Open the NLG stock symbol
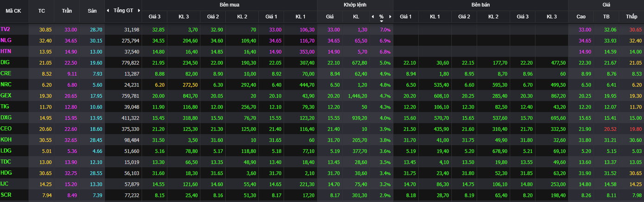This screenshot has height=202, width=644. click(x=6, y=40)
